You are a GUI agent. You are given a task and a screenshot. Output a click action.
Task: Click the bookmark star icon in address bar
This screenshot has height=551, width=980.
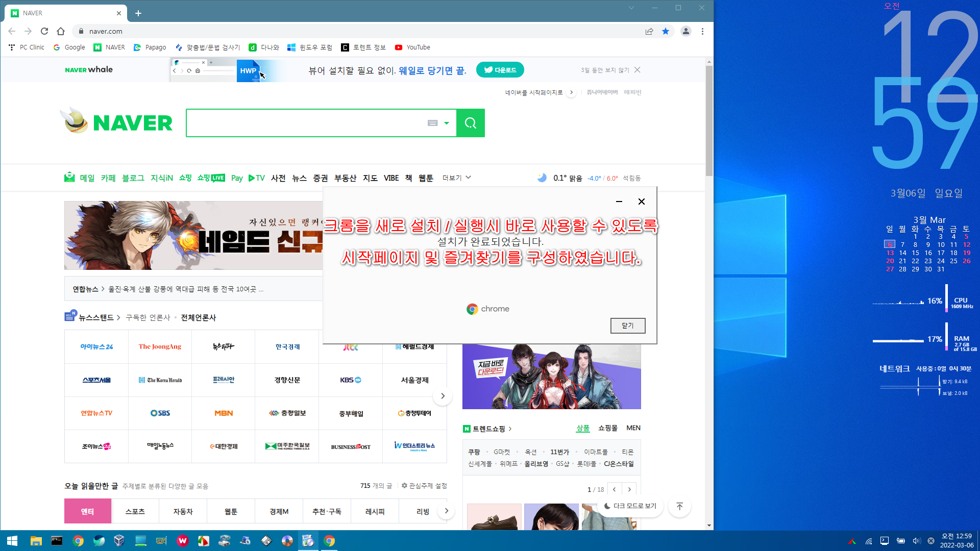pyautogui.click(x=666, y=31)
